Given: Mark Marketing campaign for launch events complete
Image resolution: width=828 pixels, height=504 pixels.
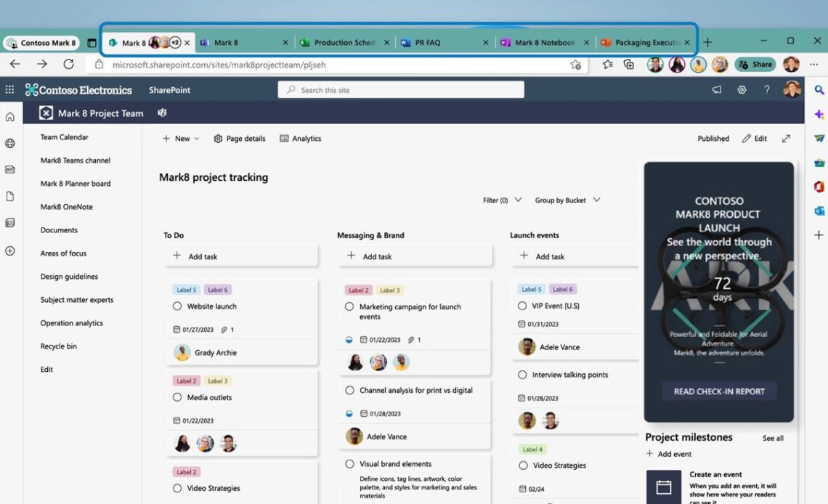Looking at the screenshot, I should click(349, 306).
